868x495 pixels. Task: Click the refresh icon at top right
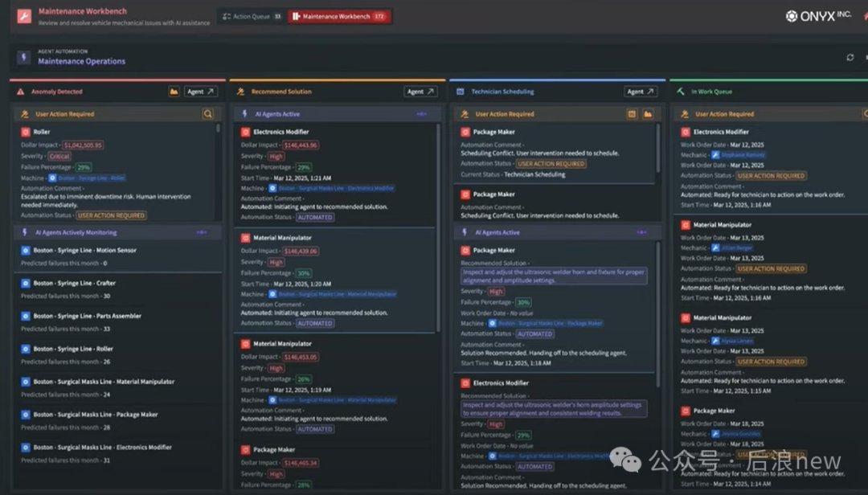(850, 57)
